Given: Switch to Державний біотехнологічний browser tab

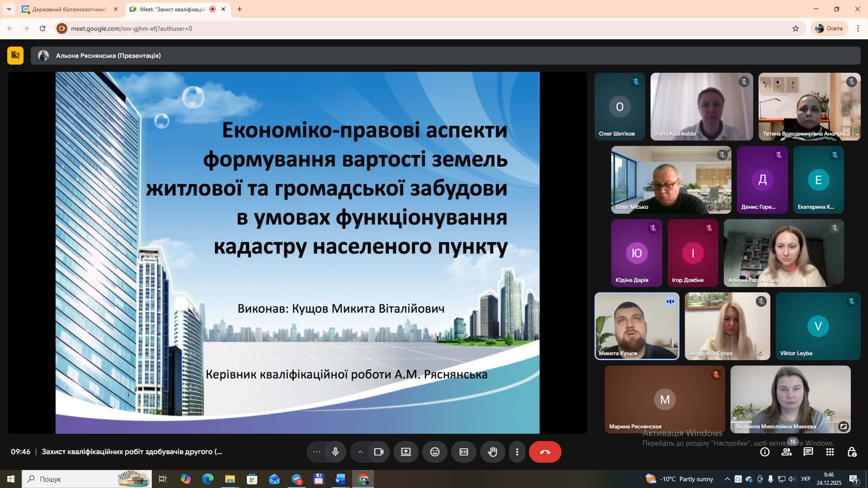Looking at the screenshot, I should pyautogui.click(x=69, y=9).
